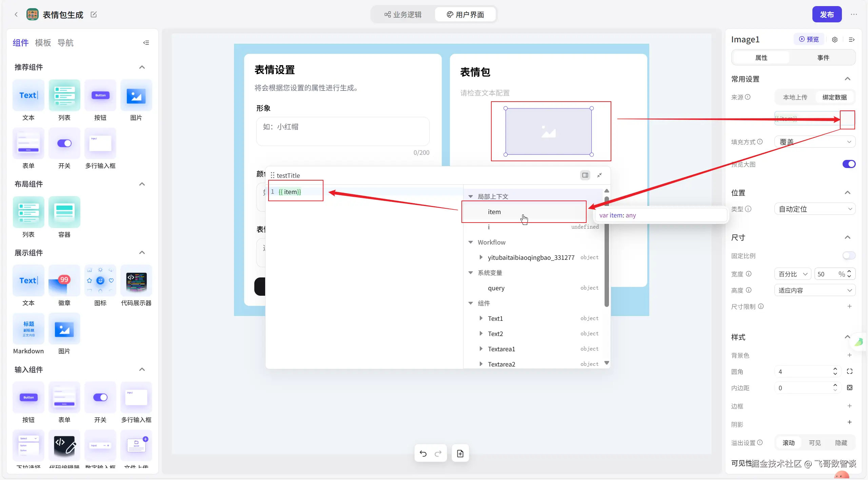This screenshot has height=480, width=868.
Task: Open the 事件 tab
Action: click(823, 58)
